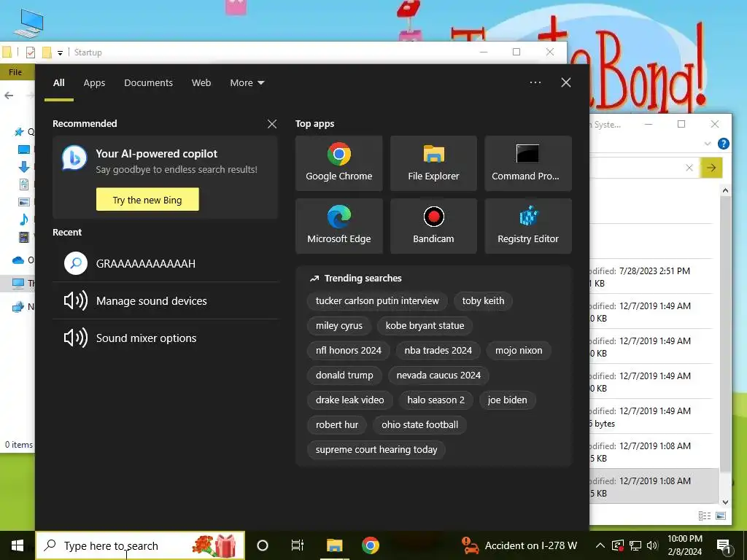Open Command Prompt tile in Top apps
This screenshot has height=560, width=747.
(528, 163)
